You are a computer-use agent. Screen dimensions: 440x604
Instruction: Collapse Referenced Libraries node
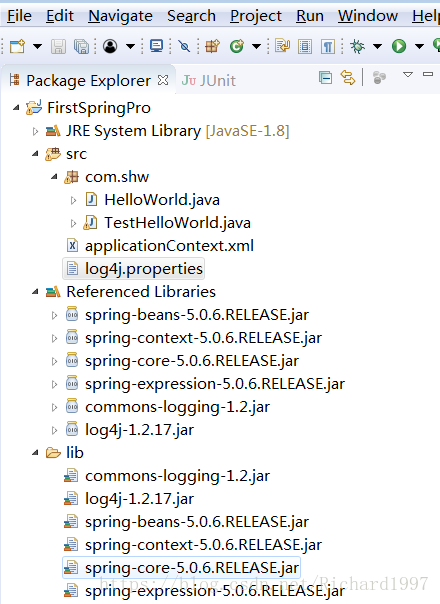[x=35, y=292]
